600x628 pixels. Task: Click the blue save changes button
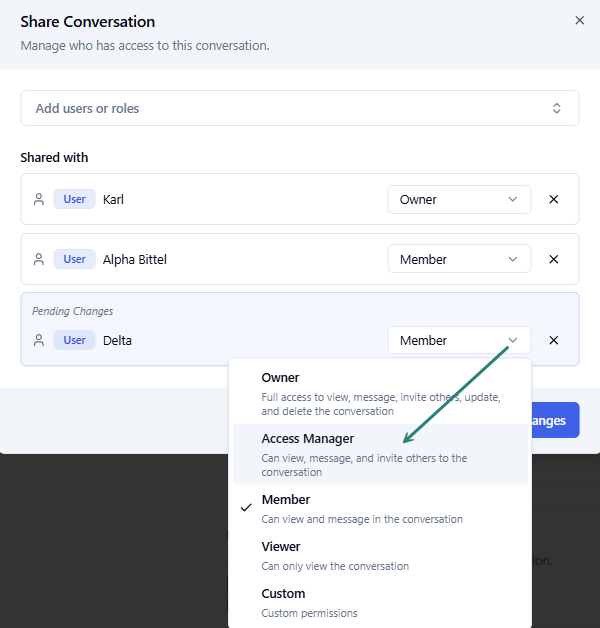(553, 421)
